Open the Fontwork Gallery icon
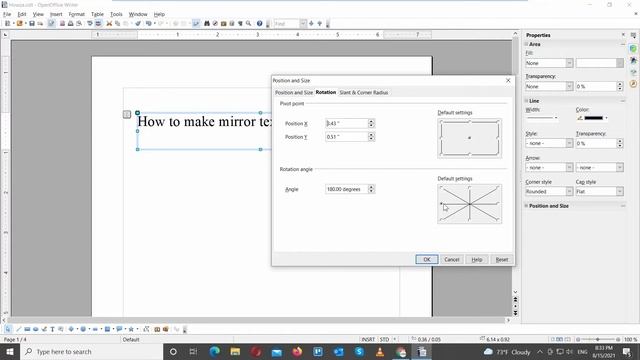The width and height of the screenshot is (640, 360). pos(157,329)
